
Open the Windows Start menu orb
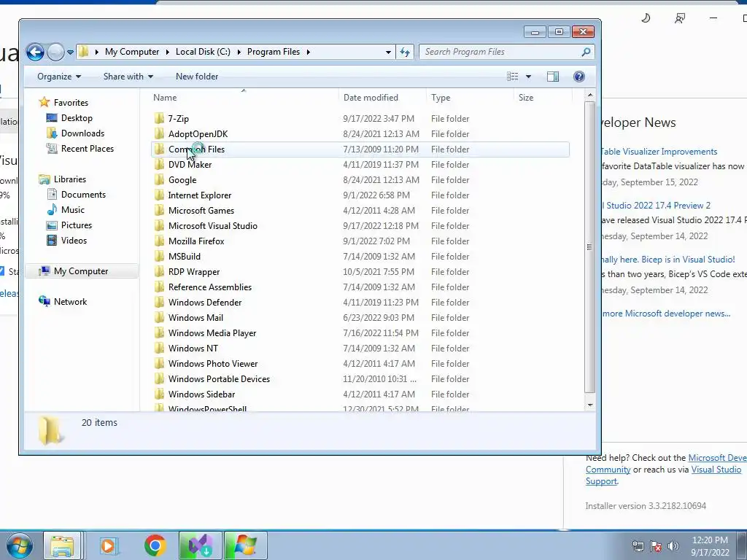(20, 545)
